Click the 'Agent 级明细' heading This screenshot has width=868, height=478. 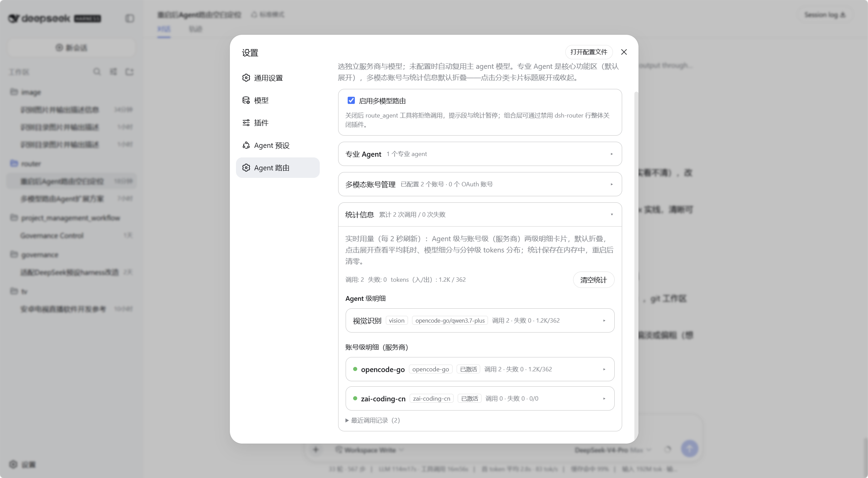point(365,298)
